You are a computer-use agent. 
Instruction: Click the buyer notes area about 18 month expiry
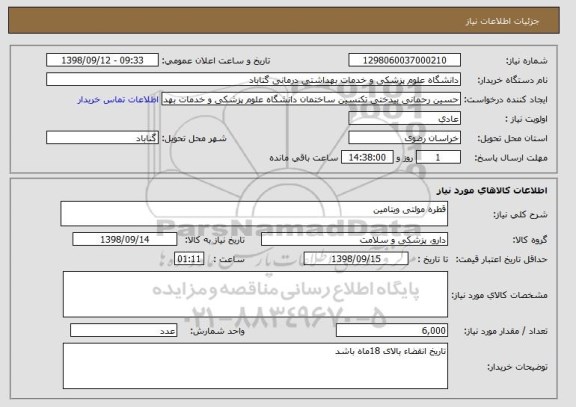[x=255, y=366]
